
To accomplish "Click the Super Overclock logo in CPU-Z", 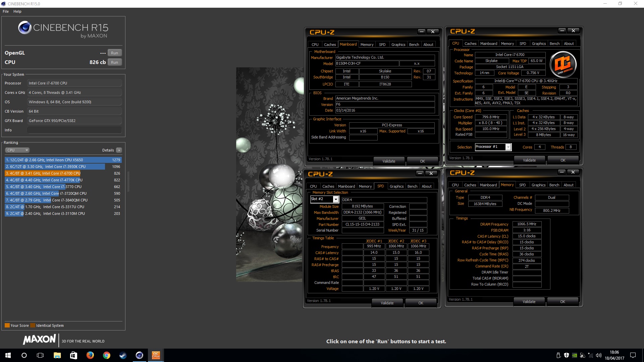I will coord(563,64).
